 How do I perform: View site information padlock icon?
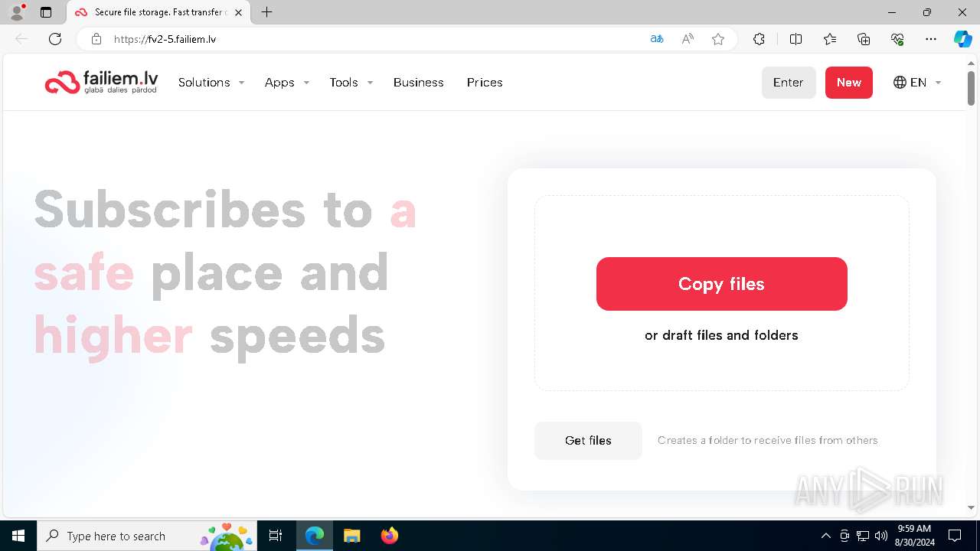(96, 39)
